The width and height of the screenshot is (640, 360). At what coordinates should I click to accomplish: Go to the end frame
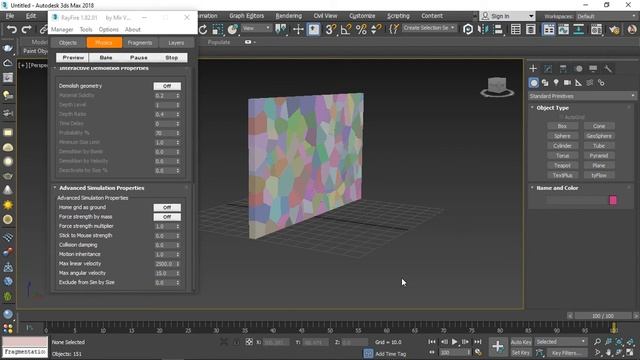[x=477, y=342]
